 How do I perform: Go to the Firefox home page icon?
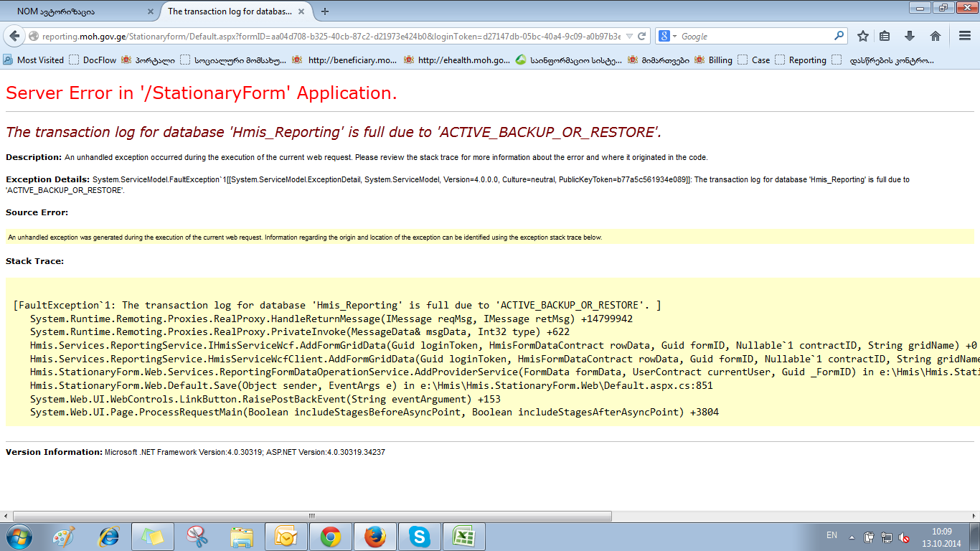pyautogui.click(x=935, y=36)
